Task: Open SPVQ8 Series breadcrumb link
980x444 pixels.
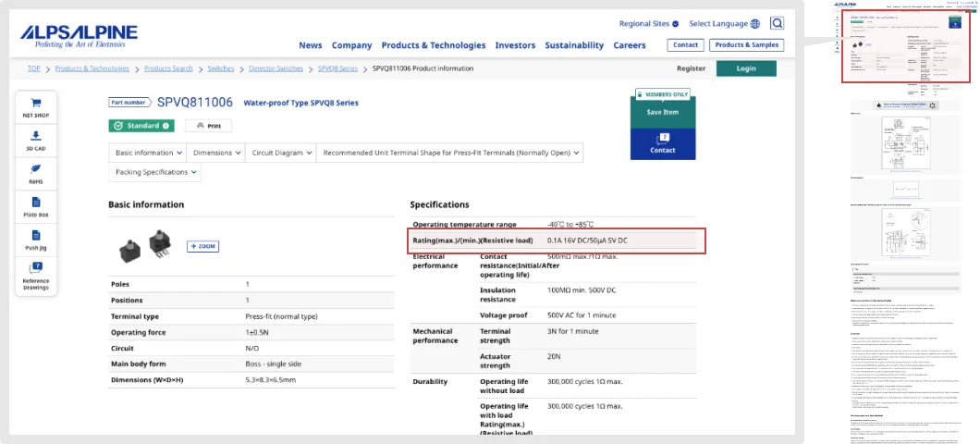Action: 338,68
